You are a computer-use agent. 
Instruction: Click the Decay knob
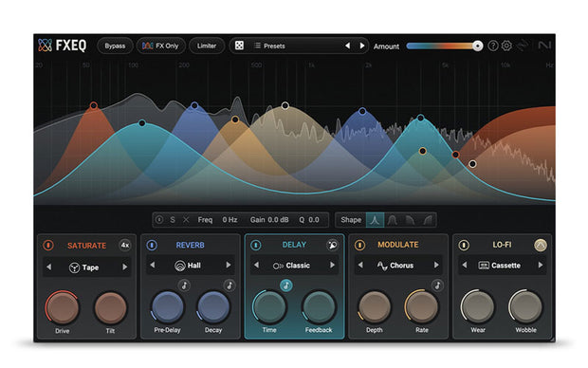(213, 307)
